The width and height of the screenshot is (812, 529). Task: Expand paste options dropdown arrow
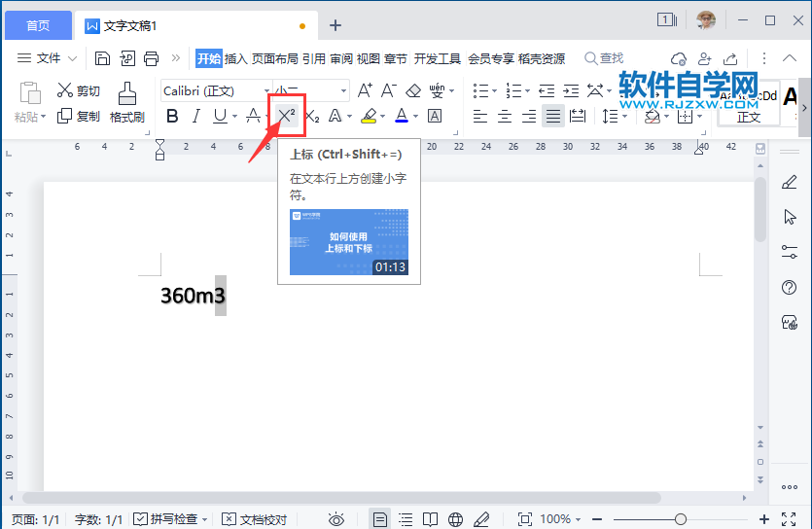point(43,117)
